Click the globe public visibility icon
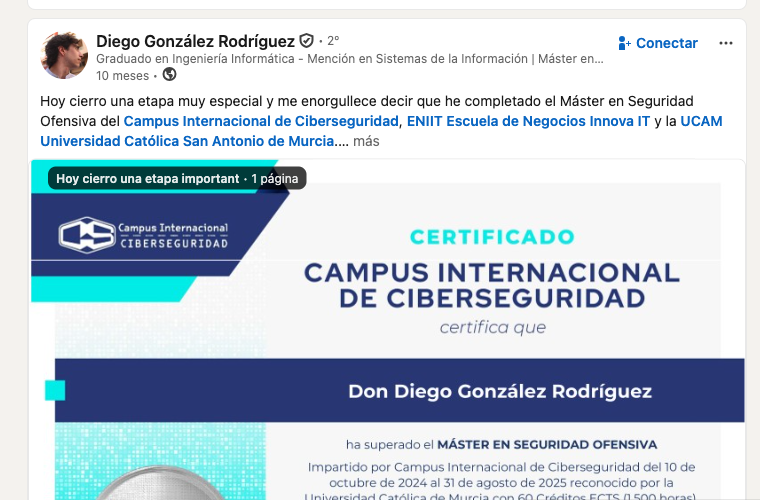The image size is (760, 500). tap(169, 75)
